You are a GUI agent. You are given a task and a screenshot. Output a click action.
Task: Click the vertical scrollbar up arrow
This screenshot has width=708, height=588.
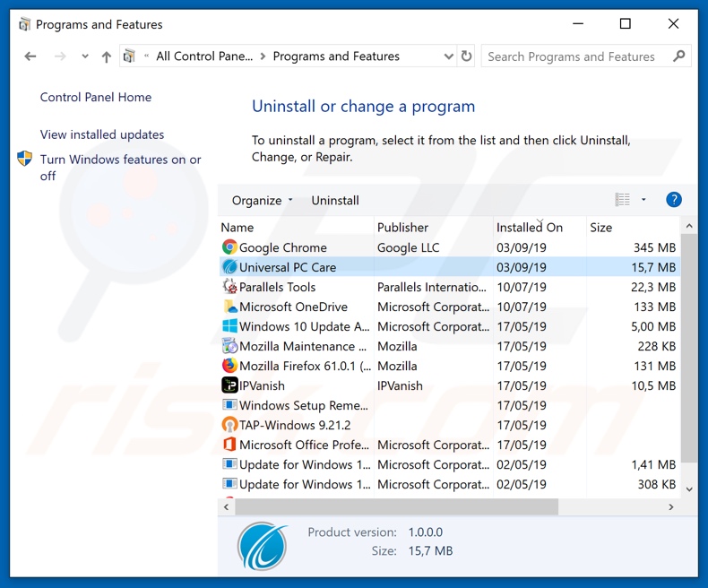coord(689,226)
